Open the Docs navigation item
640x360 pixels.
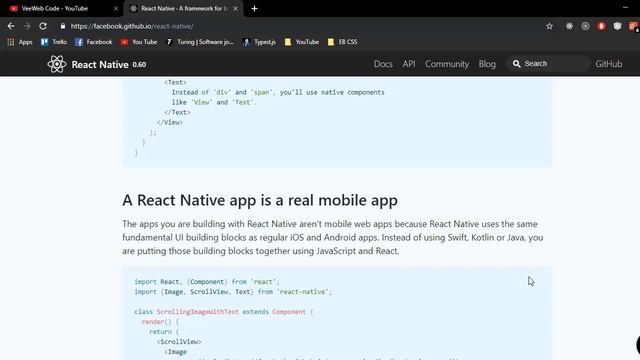(383, 64)
